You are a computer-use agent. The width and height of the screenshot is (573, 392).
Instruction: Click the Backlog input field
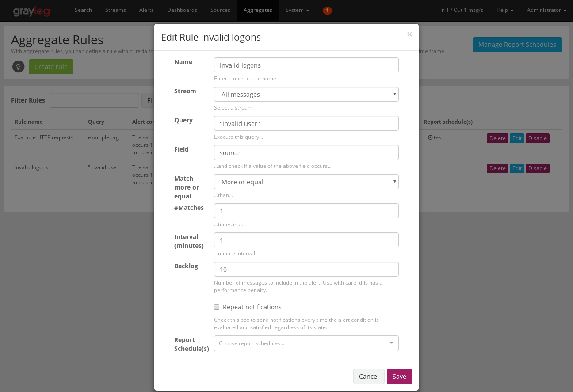(306, 269)
